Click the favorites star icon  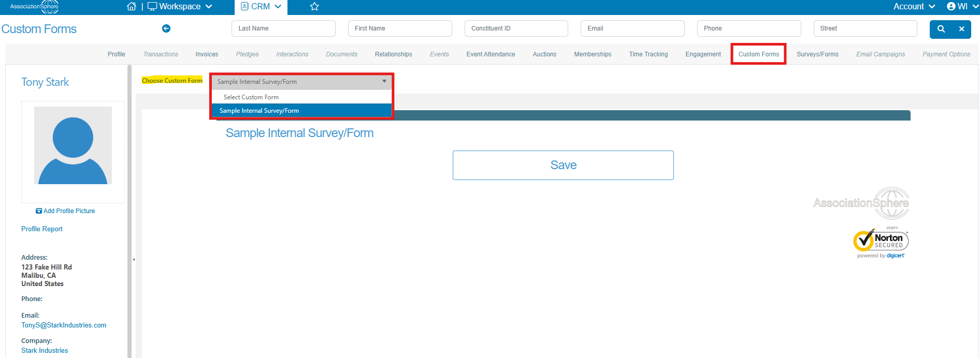(x=314, y=6)
